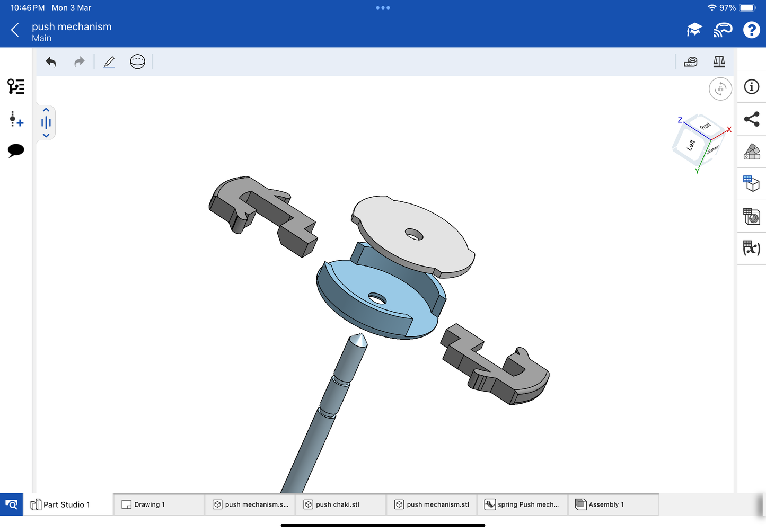
Task: Open the help question mark button
Action: (751, 30)
